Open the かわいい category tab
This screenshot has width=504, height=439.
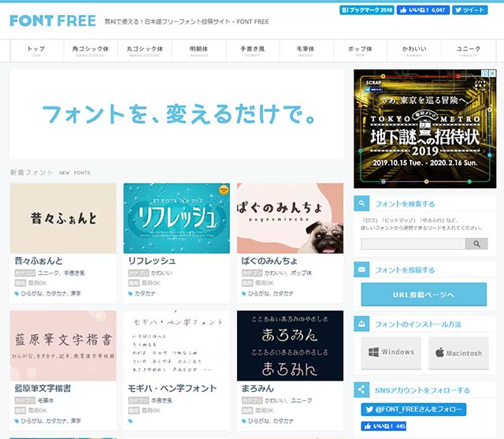pos(414,50)
